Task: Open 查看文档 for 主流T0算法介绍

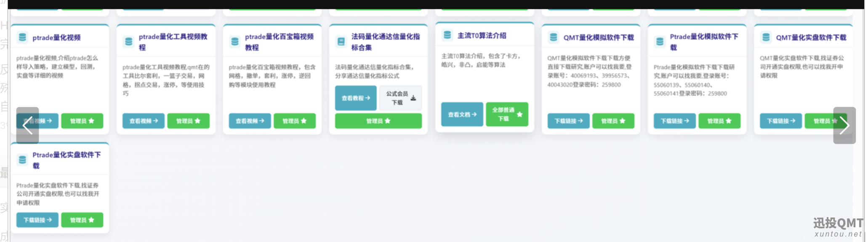Action: 462,114
